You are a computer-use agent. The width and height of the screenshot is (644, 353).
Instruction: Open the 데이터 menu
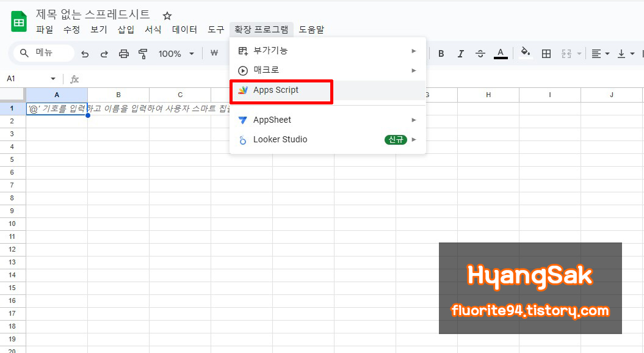click(184, 29)
